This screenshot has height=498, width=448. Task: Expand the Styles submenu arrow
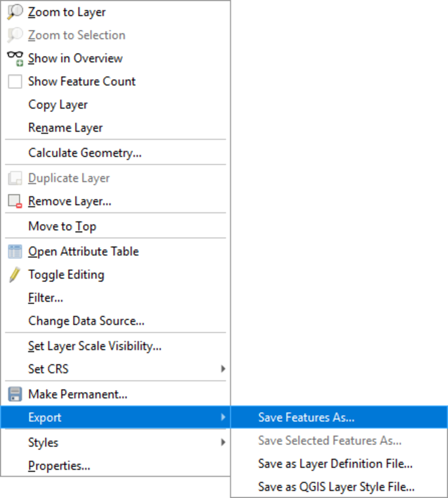[x=223, y=442]
